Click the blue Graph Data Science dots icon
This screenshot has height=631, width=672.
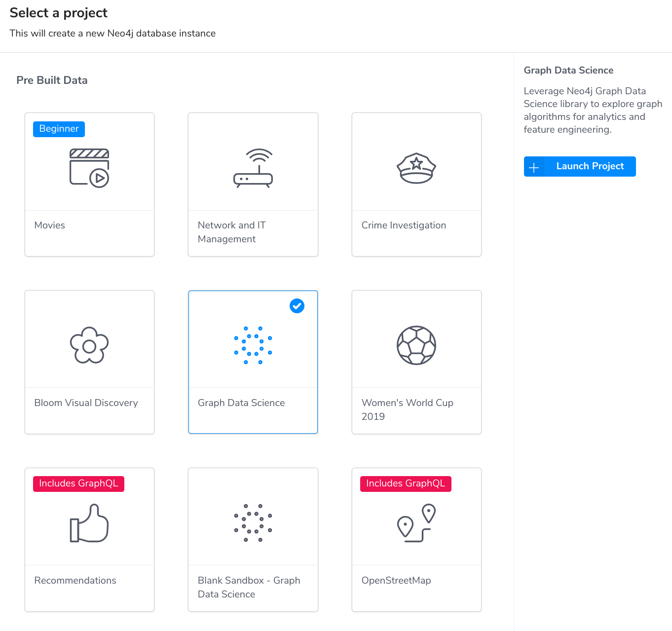(253, 345)
